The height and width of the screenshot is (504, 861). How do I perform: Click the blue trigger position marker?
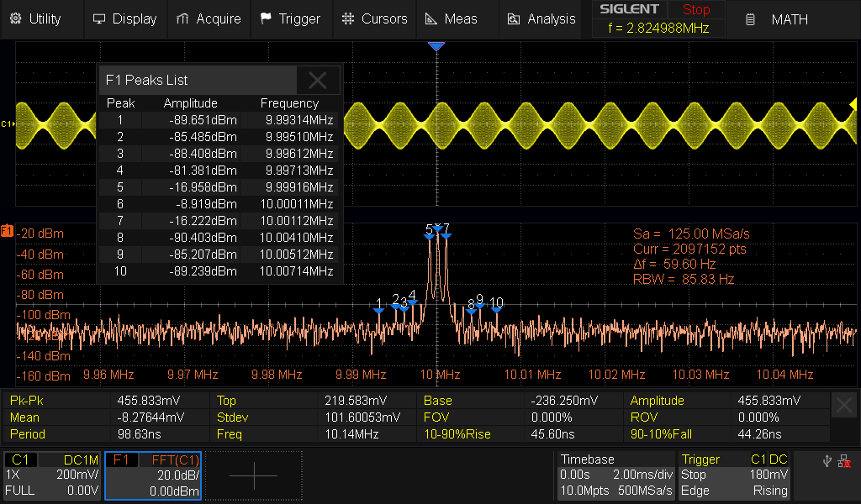click(436, 47)
